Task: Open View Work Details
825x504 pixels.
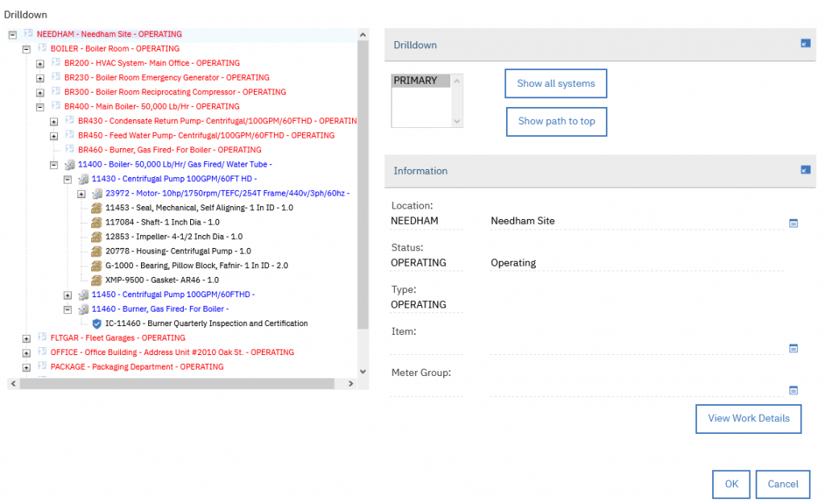Action: [x=748, y=419]
